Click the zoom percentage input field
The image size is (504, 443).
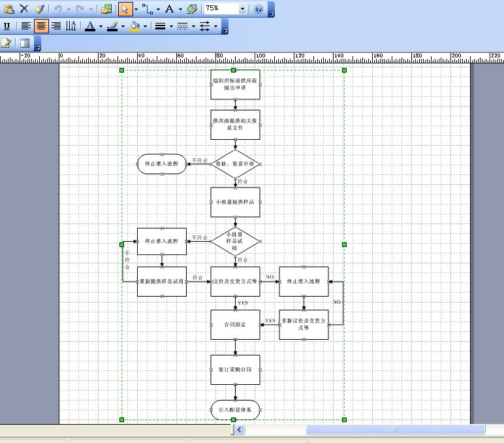click(x=222, y=8)
